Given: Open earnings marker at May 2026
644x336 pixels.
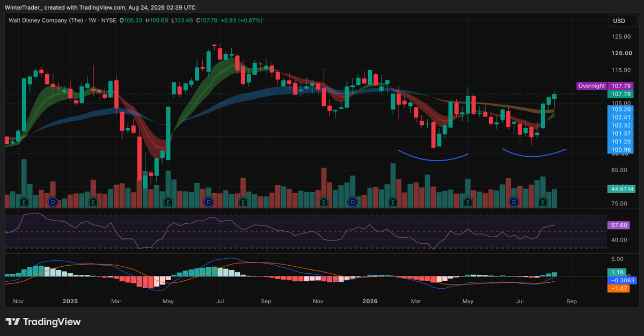Looking at the screenshot, I should (467, 202).
